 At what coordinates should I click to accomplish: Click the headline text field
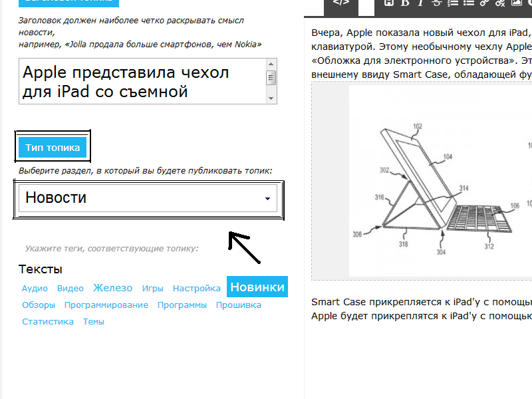coord(143,81)
